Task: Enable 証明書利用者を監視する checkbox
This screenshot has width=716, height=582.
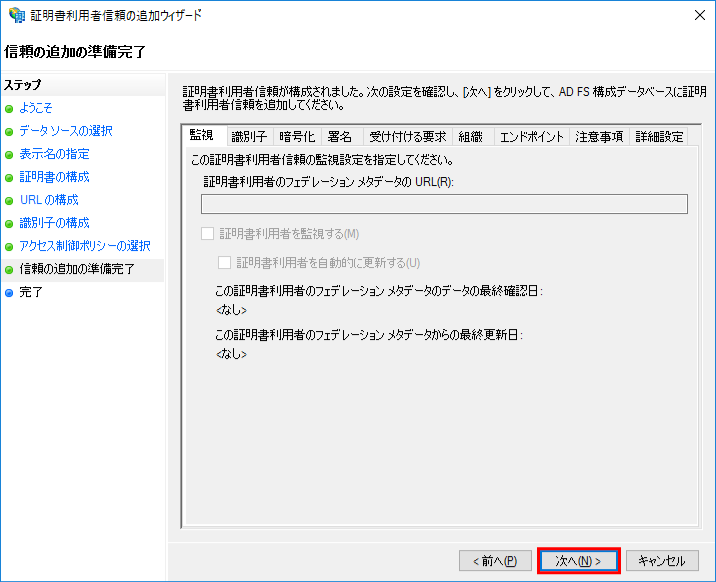Action: [208, 234]
